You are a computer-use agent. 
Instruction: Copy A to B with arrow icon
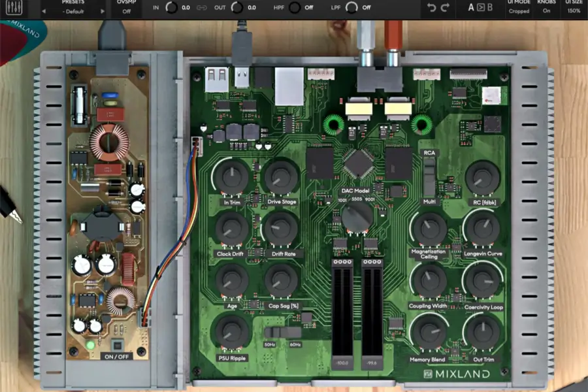[x=481, y=7]
